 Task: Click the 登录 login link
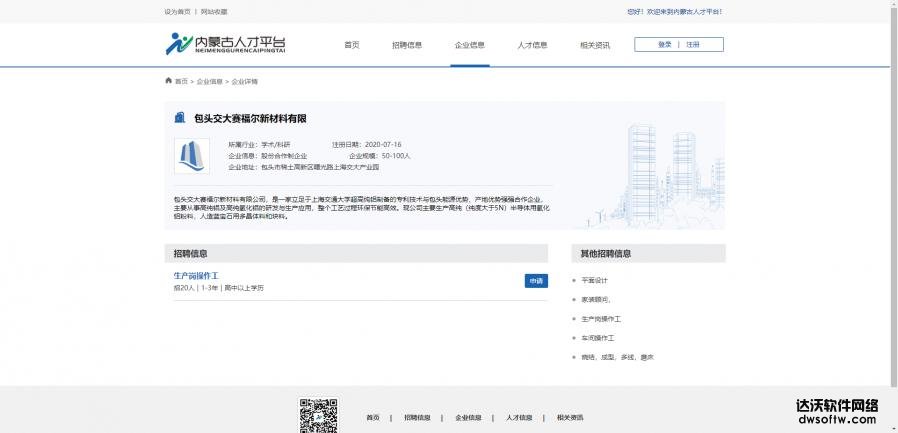pos(664,45)
